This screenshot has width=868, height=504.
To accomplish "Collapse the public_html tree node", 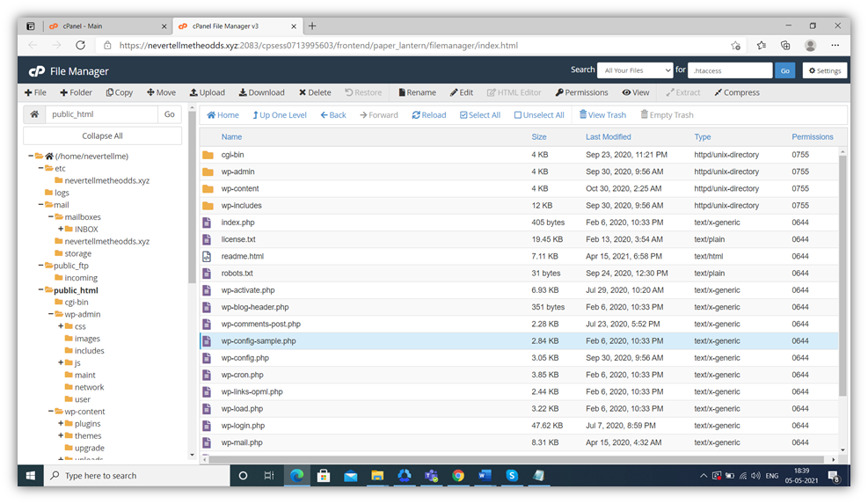I will click(x=40, y=289).
